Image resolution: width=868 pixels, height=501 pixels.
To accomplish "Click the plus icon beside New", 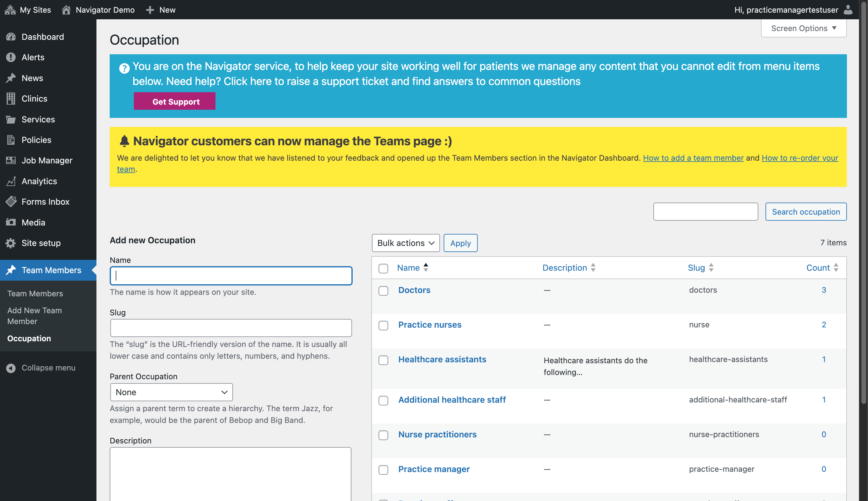I will [150, 10].
